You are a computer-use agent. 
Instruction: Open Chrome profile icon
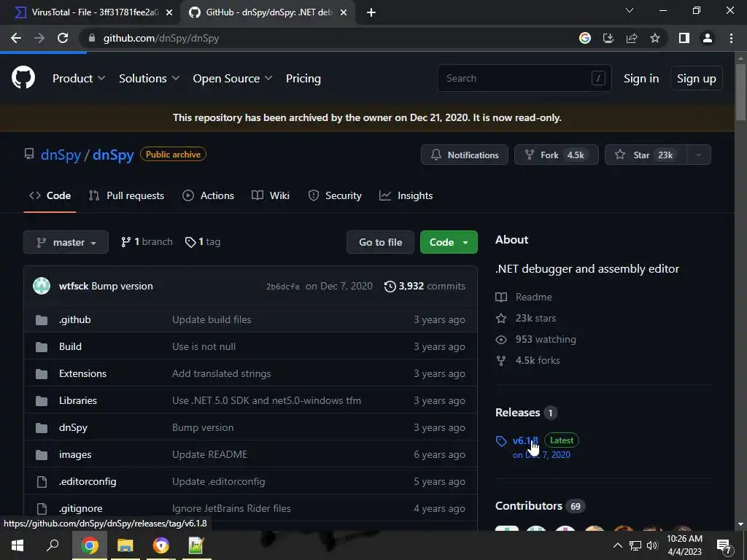tap(708, 38)
